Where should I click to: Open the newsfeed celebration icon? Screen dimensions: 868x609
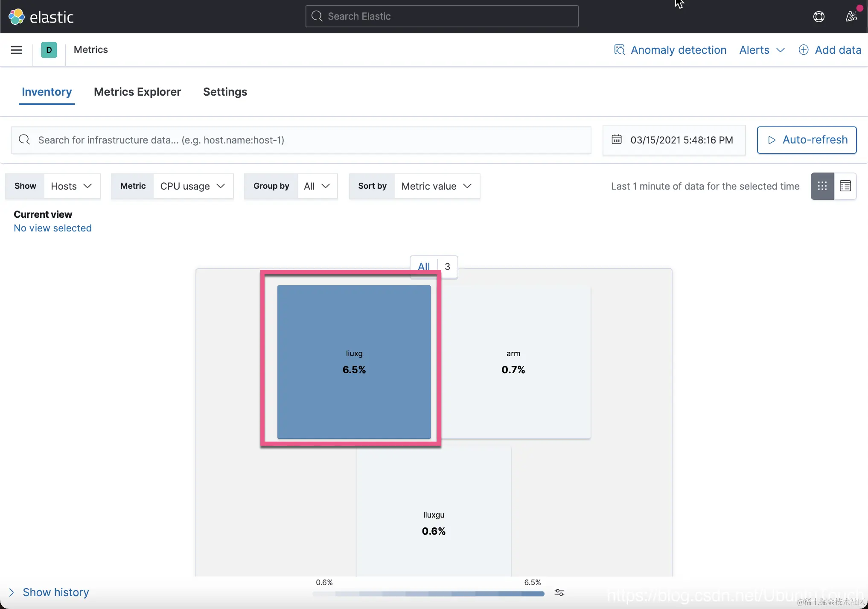click(851, 16)
